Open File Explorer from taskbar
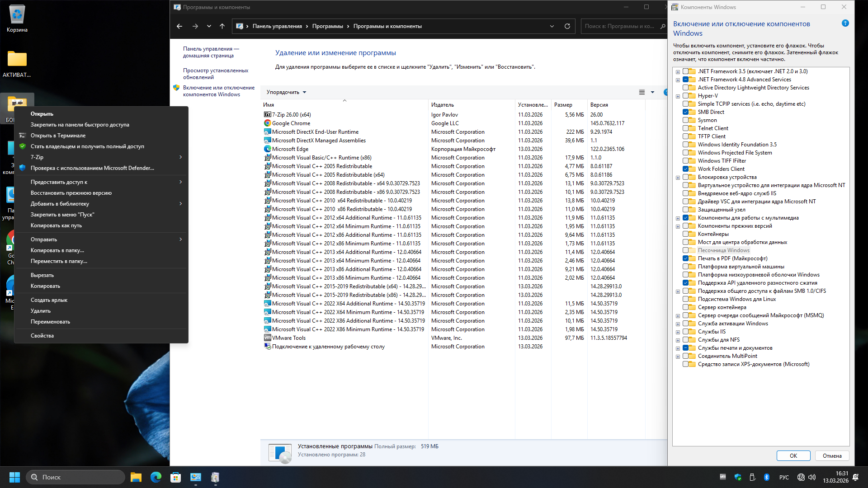Image resolution: width=868 pixels, height=488 pixels. coord(136,477)
